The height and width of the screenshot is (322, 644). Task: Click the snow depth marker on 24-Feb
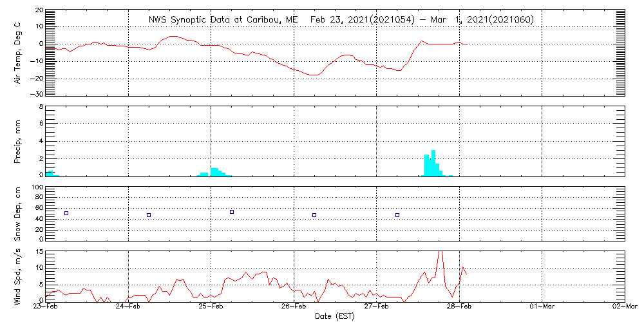click(149, 215)
